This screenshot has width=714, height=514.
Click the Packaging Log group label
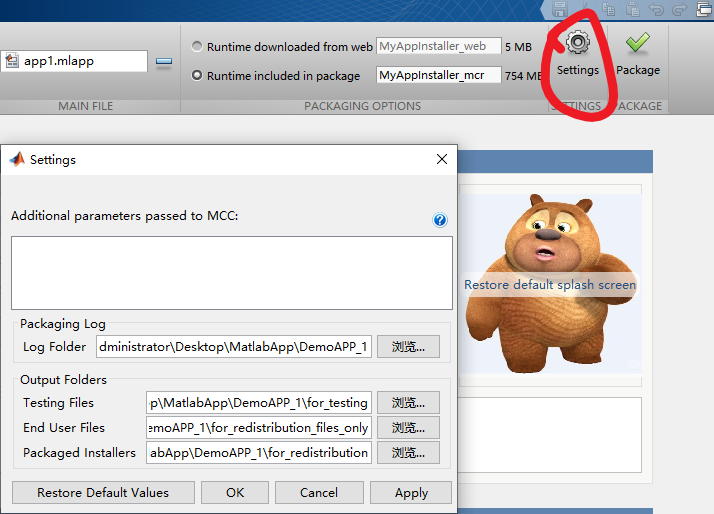[x=63, y=324]
